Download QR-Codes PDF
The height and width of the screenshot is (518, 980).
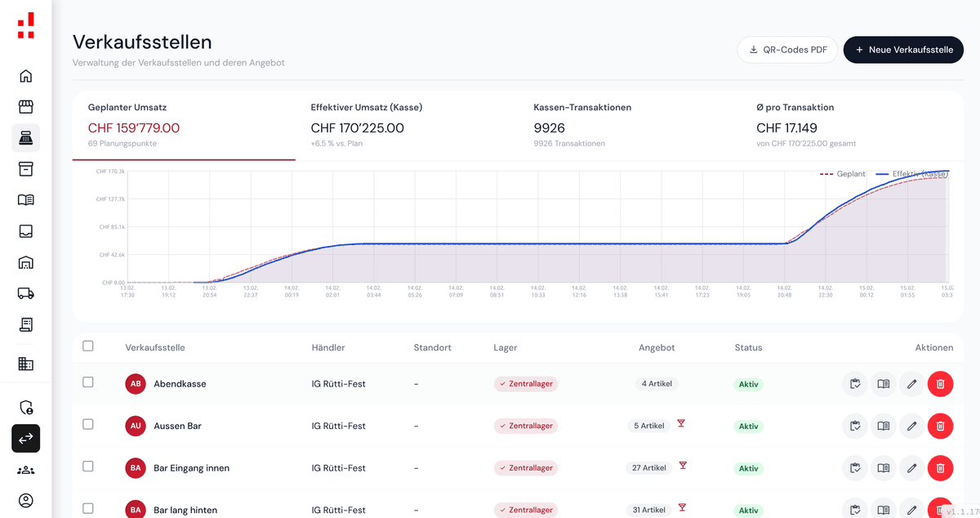pos(787,50)
